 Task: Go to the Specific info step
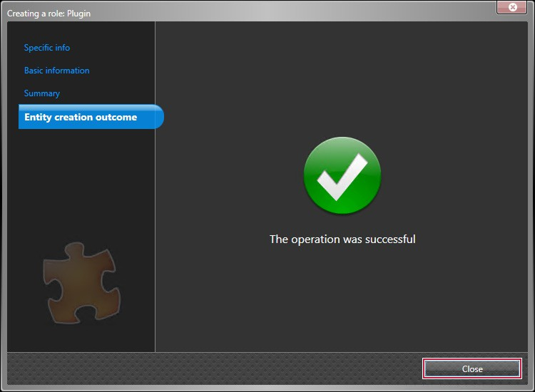pyautogui.click(x=47, y=48)
